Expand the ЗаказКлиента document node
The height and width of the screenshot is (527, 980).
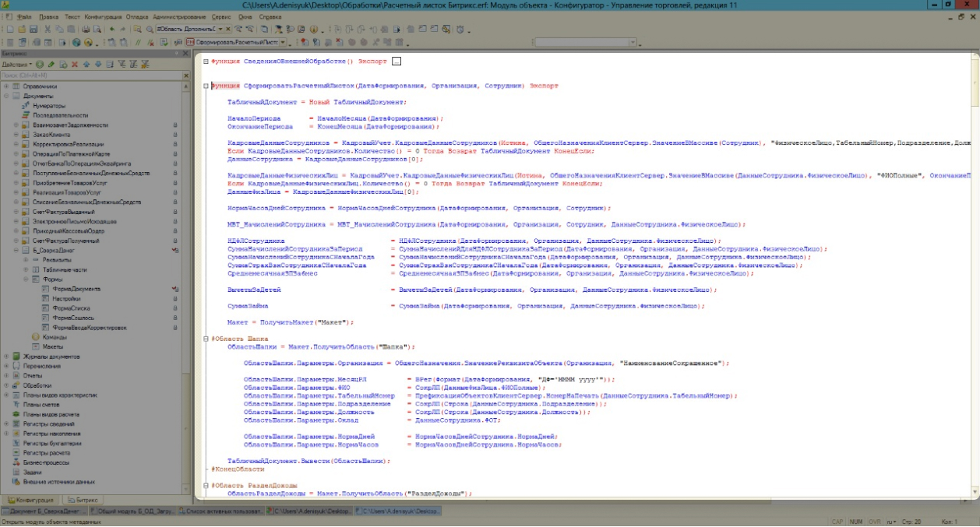coord(16,135)
